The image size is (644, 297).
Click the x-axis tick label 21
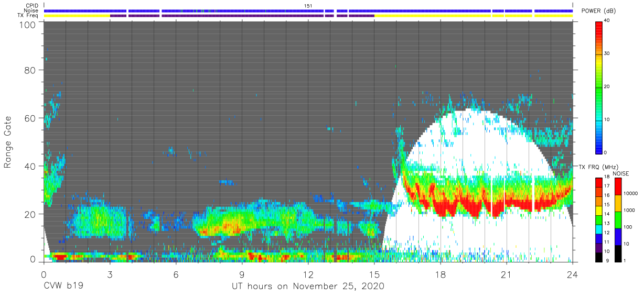[507, 274]
